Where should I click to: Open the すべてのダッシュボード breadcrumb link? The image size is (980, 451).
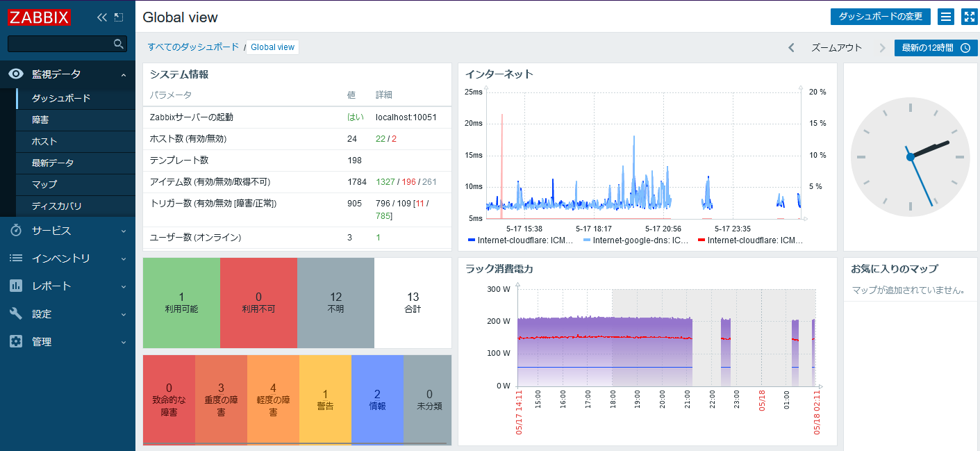point(193,47)
